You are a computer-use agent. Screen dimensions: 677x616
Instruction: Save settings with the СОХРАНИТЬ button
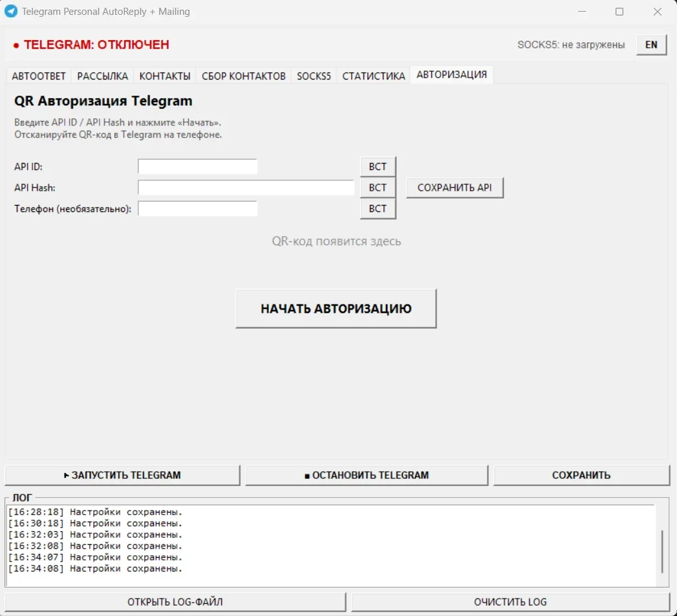[581, 475]
